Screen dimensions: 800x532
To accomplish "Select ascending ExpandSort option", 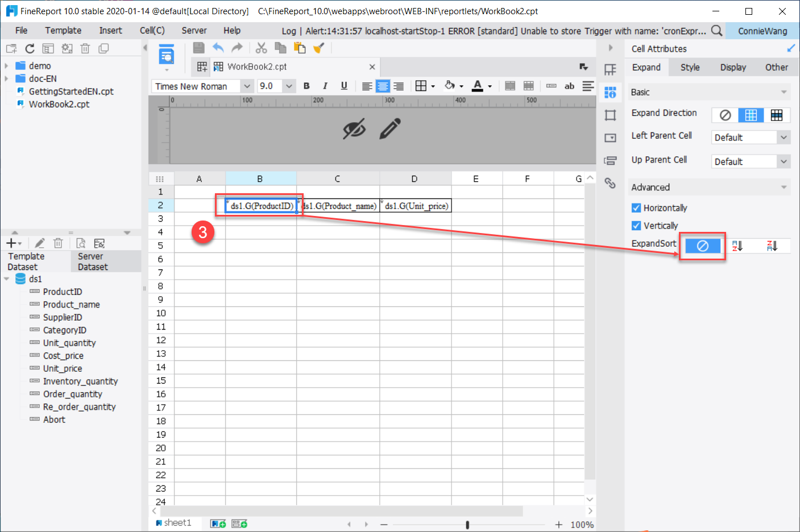I will click(737, 246).
